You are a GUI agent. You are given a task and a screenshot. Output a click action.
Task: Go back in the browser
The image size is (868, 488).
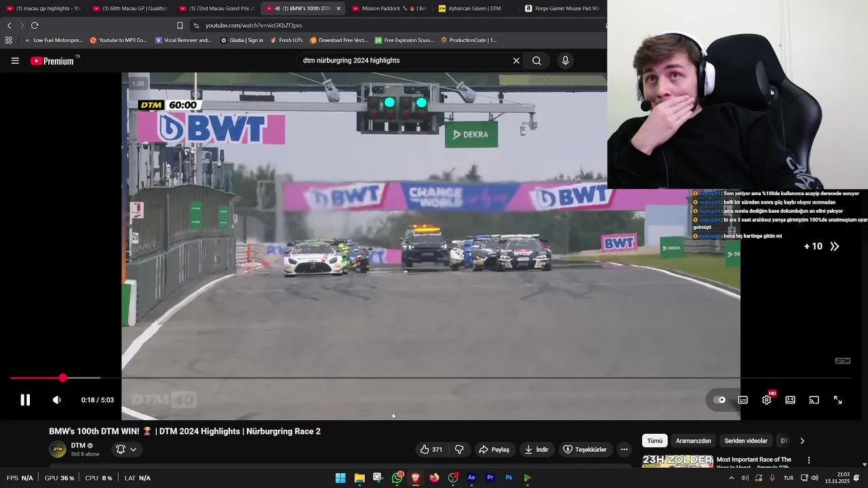9,25
